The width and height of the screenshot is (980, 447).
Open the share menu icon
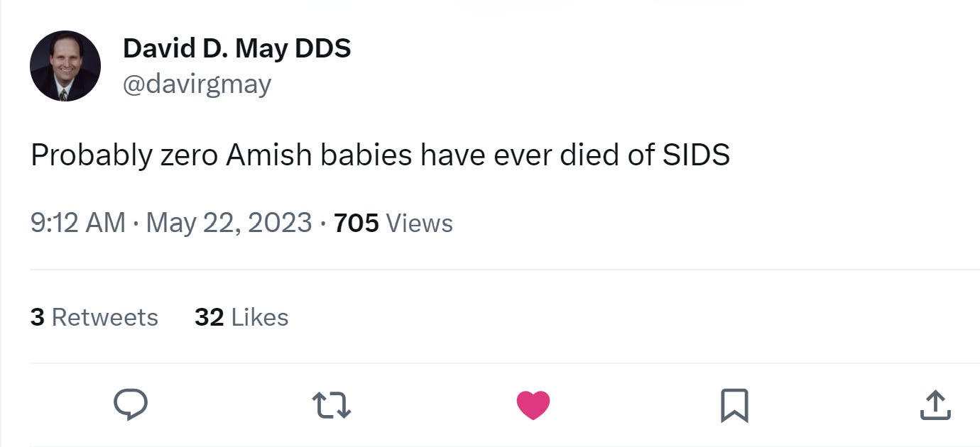[935, 405]
